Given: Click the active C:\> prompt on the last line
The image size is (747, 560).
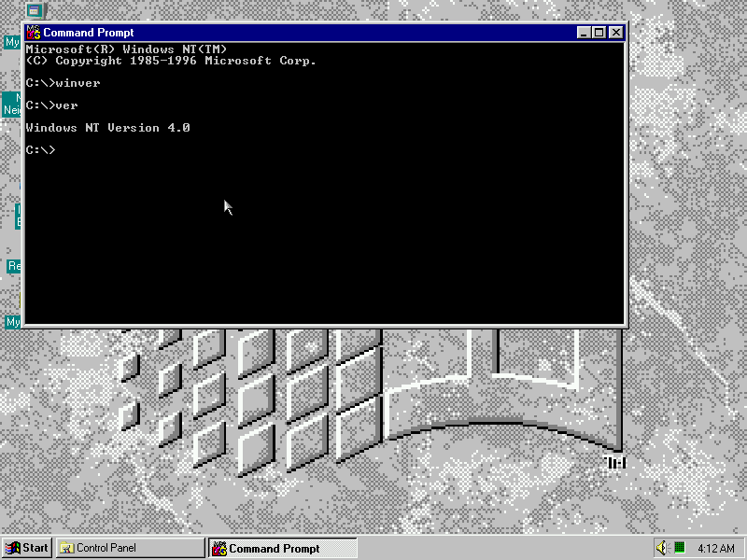Looking at the screenshot, I should point(40,150).
